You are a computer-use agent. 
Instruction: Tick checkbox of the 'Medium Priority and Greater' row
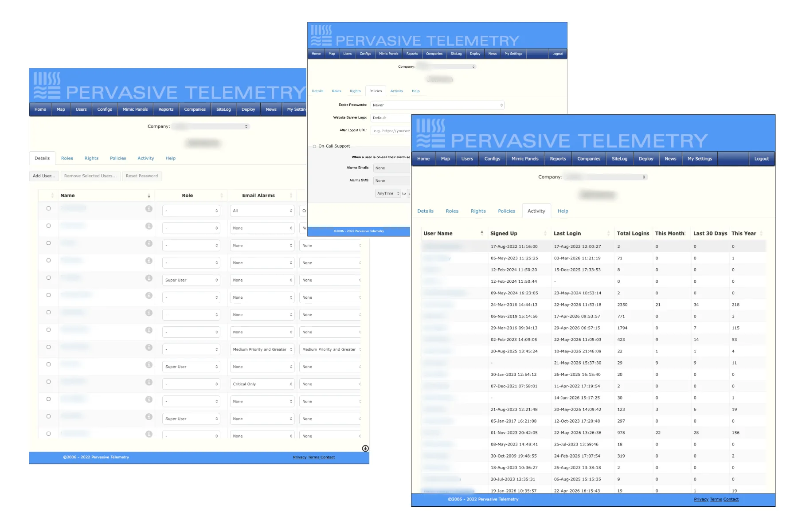[x=48, y=347]
